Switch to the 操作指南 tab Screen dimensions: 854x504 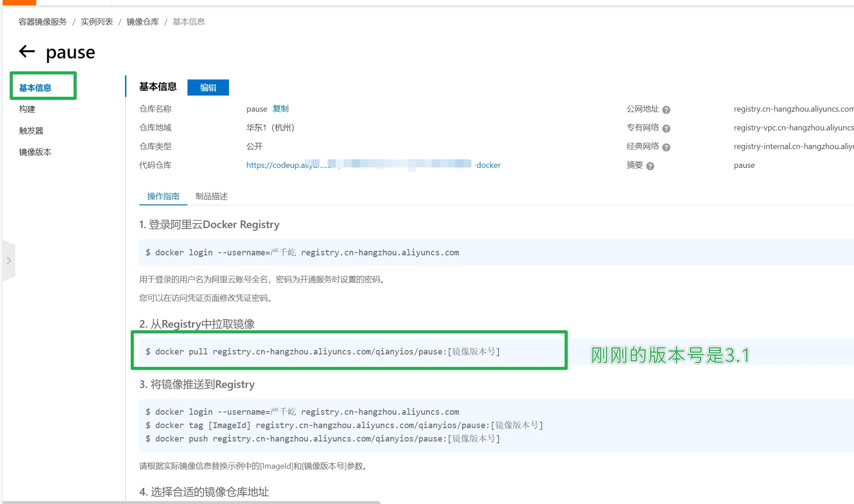163,196
